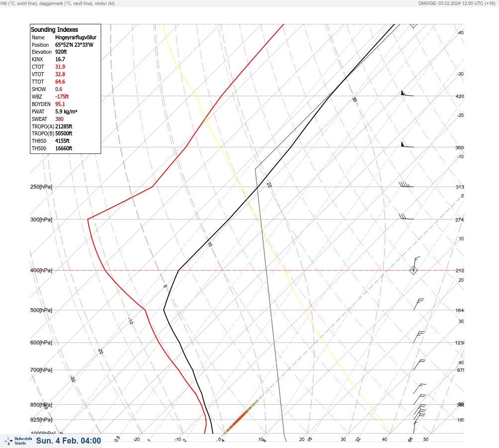The width and height of the screenshot is (499, 448).
Task: Click the wind barb at 700 hPa
Action: (419, 364)
